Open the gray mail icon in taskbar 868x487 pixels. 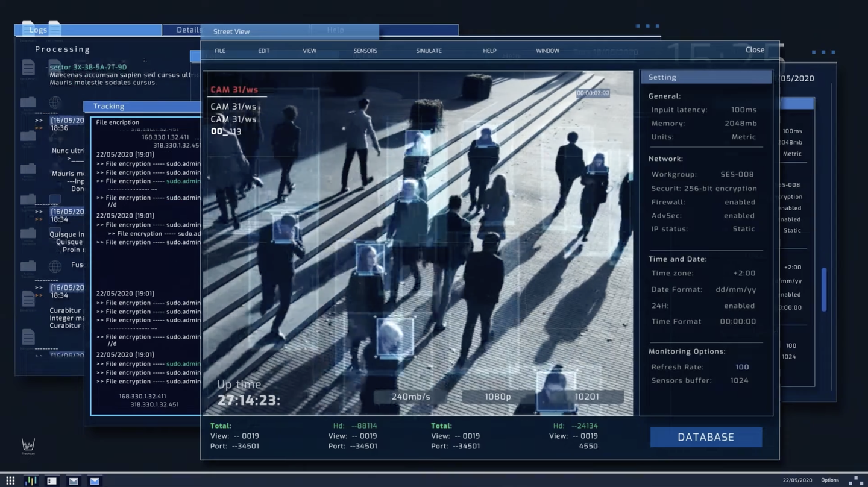74,481
